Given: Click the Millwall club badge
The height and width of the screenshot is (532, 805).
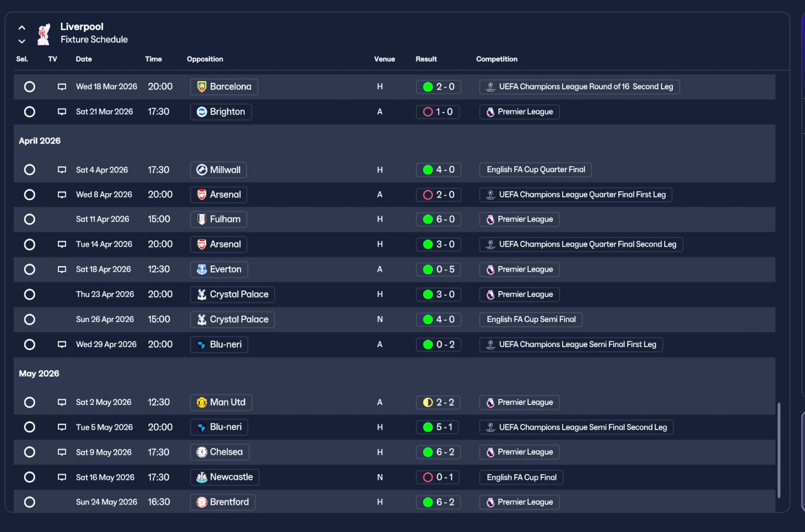Looking at the screenshot, I should tap(201, 170).
